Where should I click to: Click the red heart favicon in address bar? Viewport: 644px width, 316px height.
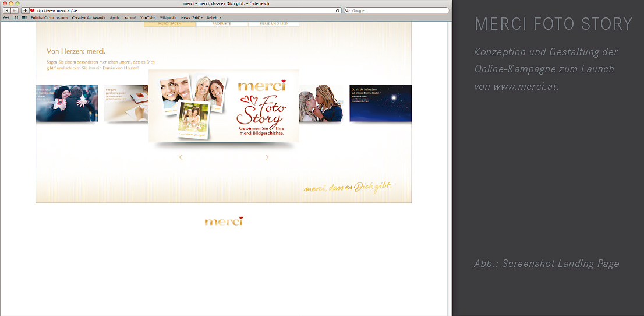33,10
